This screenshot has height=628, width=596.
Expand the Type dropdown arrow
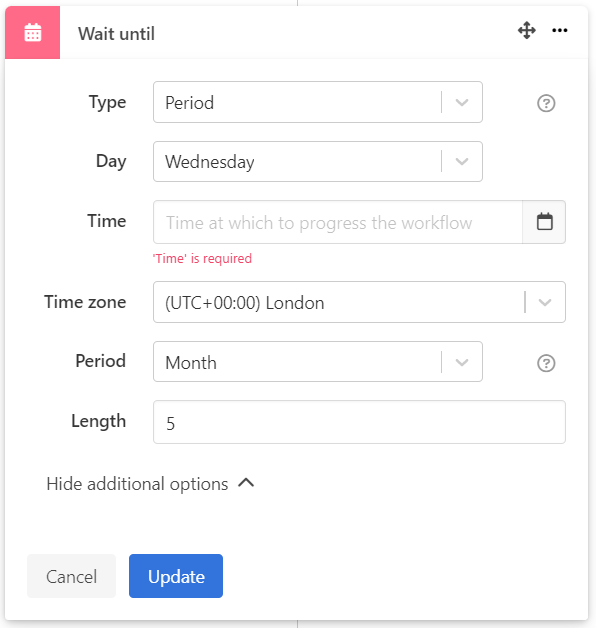coord(462,103)
